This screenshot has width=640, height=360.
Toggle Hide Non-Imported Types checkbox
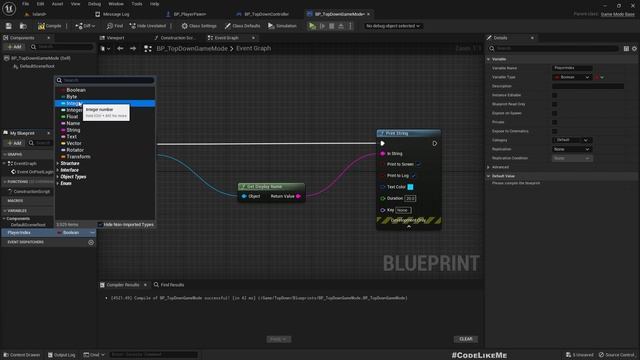pos(100,224)
